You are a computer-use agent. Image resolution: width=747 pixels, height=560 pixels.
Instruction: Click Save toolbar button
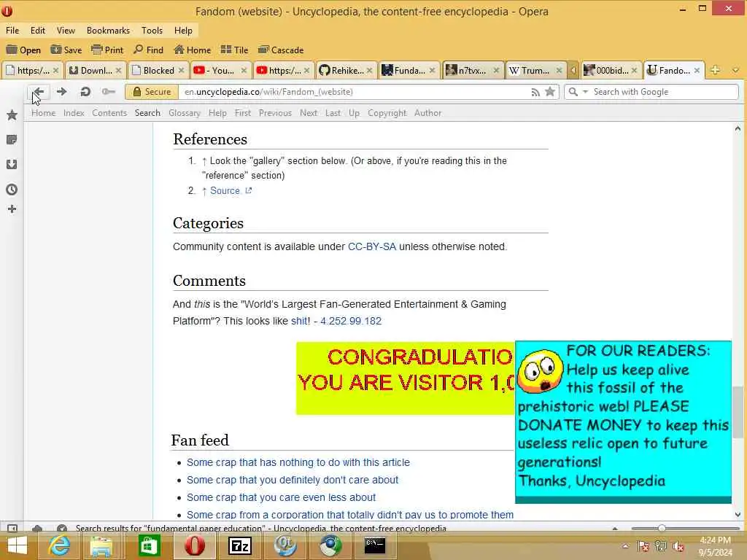(66, 50)
